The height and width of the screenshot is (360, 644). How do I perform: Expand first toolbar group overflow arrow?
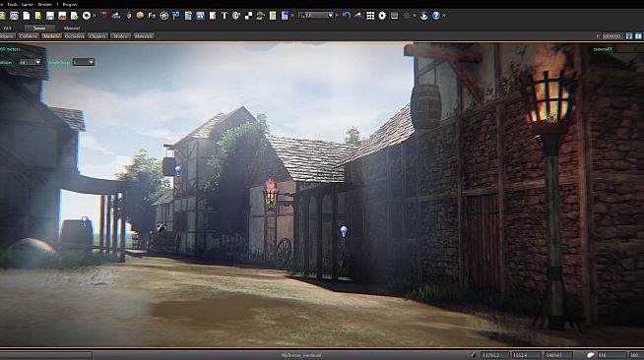click(95, 16)
